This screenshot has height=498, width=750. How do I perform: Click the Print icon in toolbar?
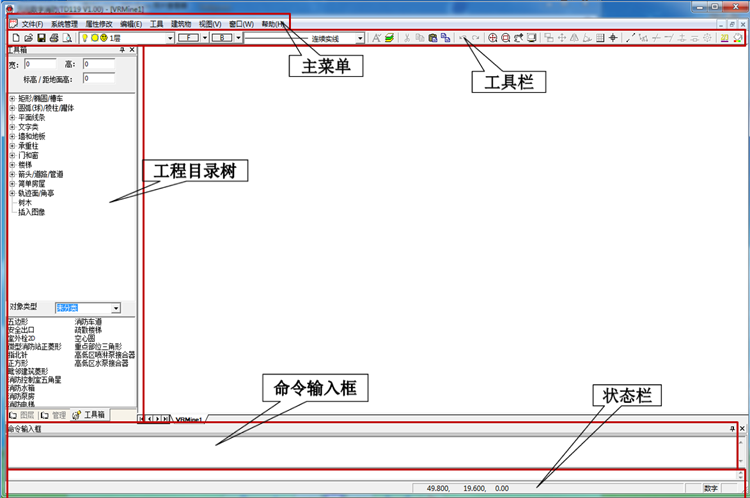[53, 38]
